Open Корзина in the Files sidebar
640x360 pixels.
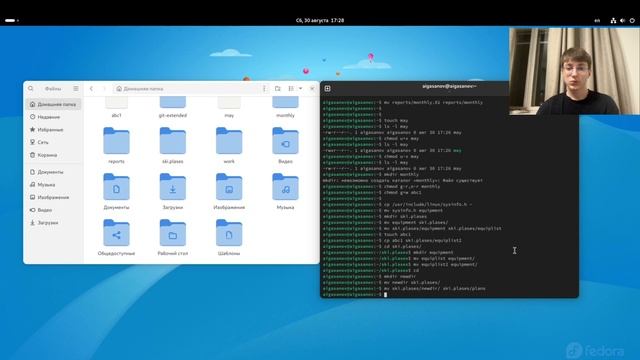53,155
